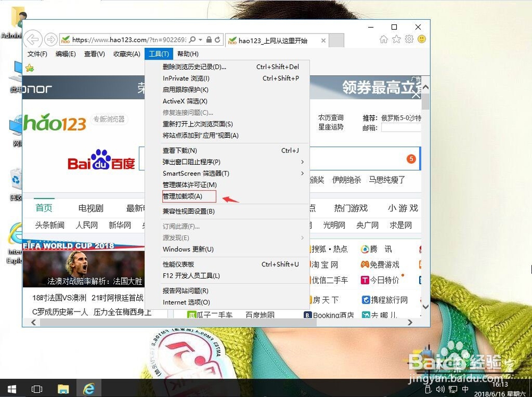Open the 帮助(H) menu
The width and height of the screenshot is (532, 397).
pos(188,54)
